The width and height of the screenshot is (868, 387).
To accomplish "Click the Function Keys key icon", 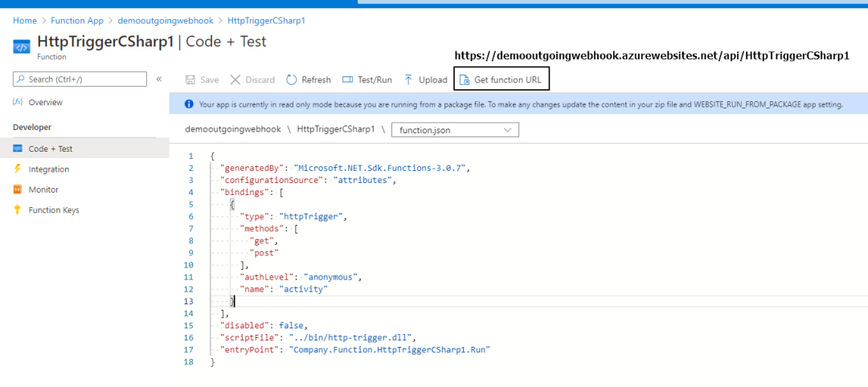I will [18, 210].
